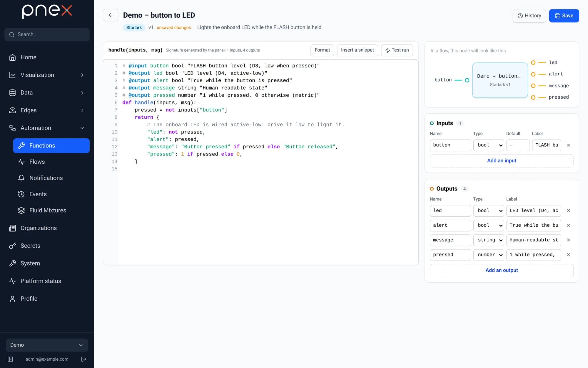Image resolution: width=588 pixels, height=368 pixels.
Task: Open type dropdown for button input
Action: [489, 145]
